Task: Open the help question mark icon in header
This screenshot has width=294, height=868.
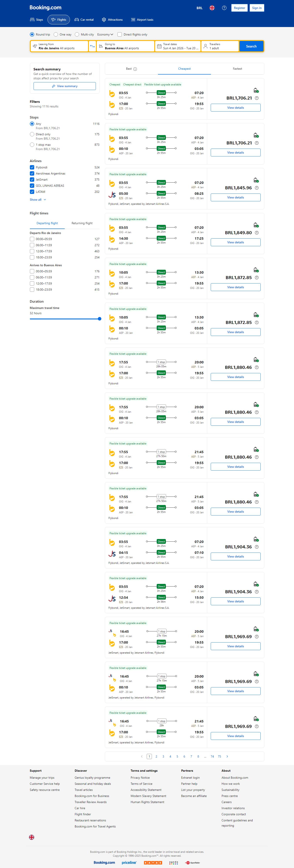Action: pos(224,8)
